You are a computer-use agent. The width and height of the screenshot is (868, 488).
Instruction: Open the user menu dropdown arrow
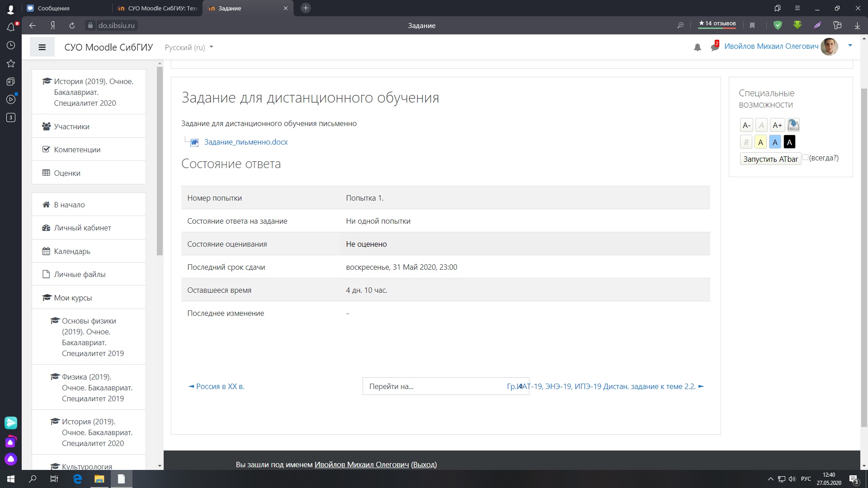850,45
